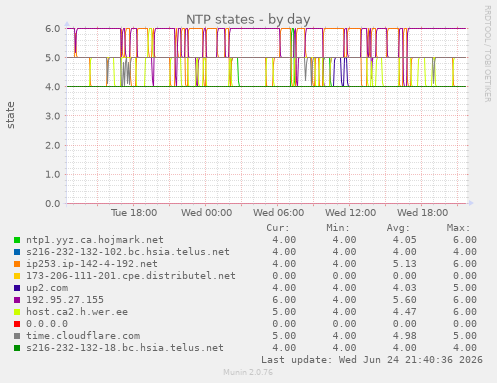Click the chart title NTP states - by day

248,19
